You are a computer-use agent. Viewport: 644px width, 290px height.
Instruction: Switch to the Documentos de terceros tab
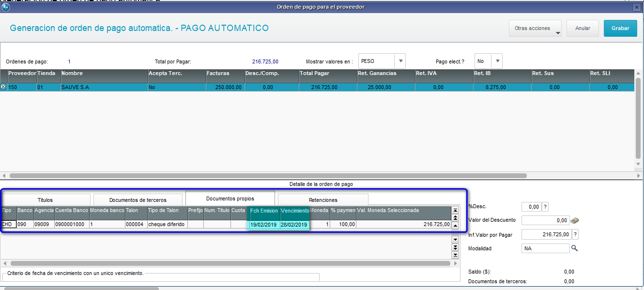coord(138,200)
